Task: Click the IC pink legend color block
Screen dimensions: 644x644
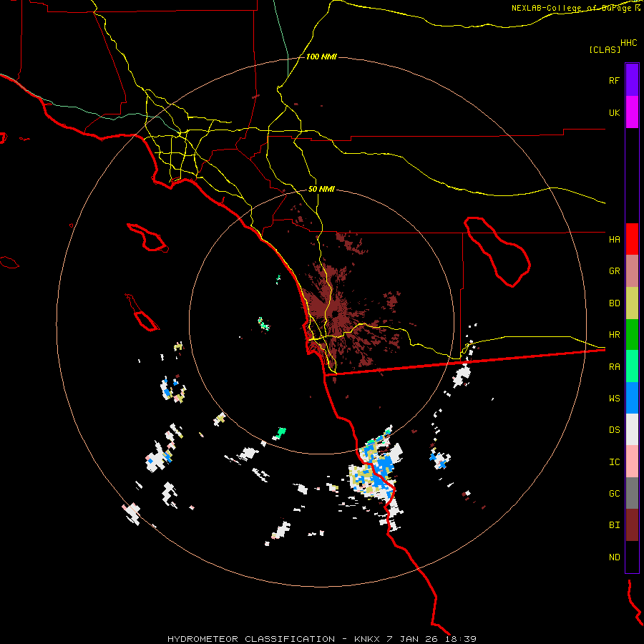Action: 632,462
